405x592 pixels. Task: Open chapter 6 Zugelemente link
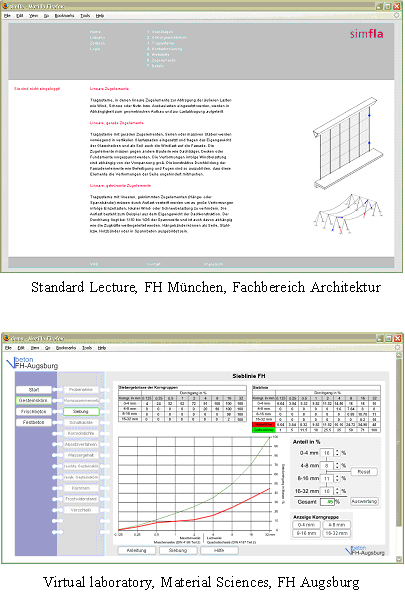point(161,60)
